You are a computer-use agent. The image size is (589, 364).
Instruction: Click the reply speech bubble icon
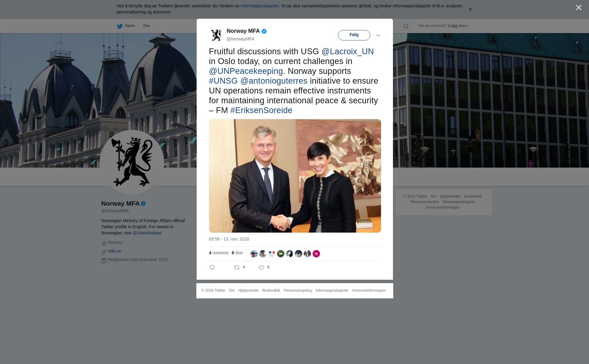pos(212,267)
